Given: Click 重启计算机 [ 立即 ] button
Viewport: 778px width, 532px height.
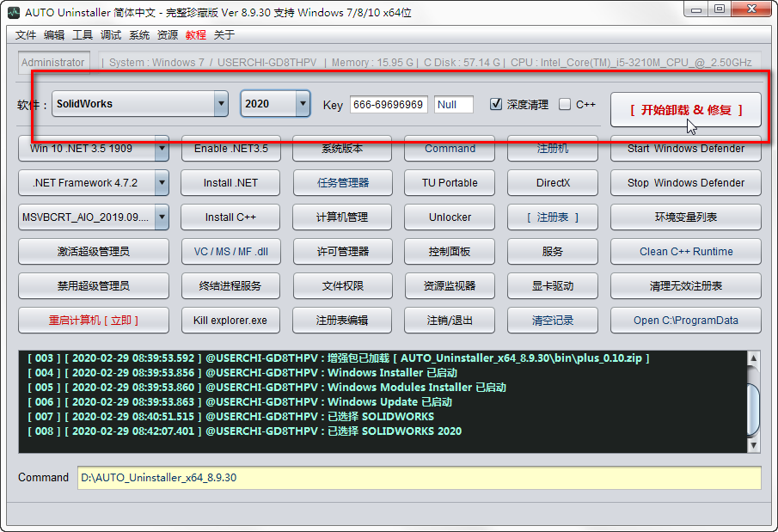Looking at the screenshot, I should click(94, 320).
